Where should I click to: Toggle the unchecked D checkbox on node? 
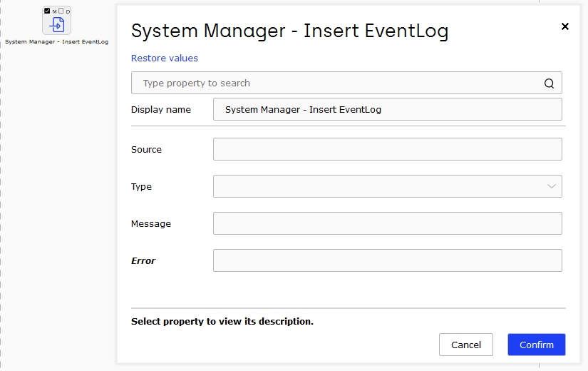point(61,11)
